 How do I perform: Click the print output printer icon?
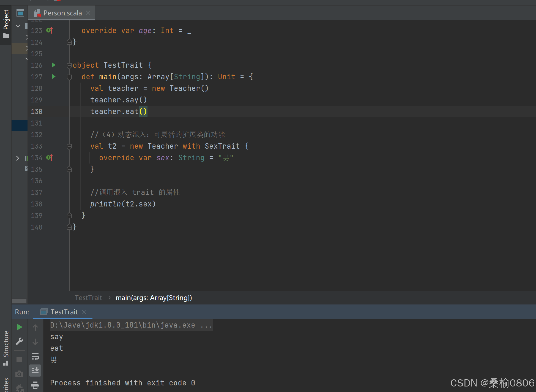click(35, 385)
